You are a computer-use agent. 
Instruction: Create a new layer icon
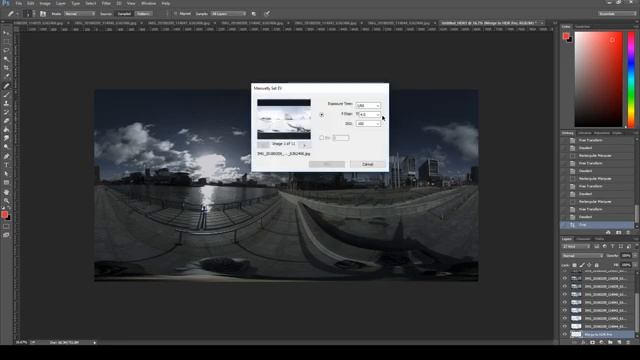(619, 342)
